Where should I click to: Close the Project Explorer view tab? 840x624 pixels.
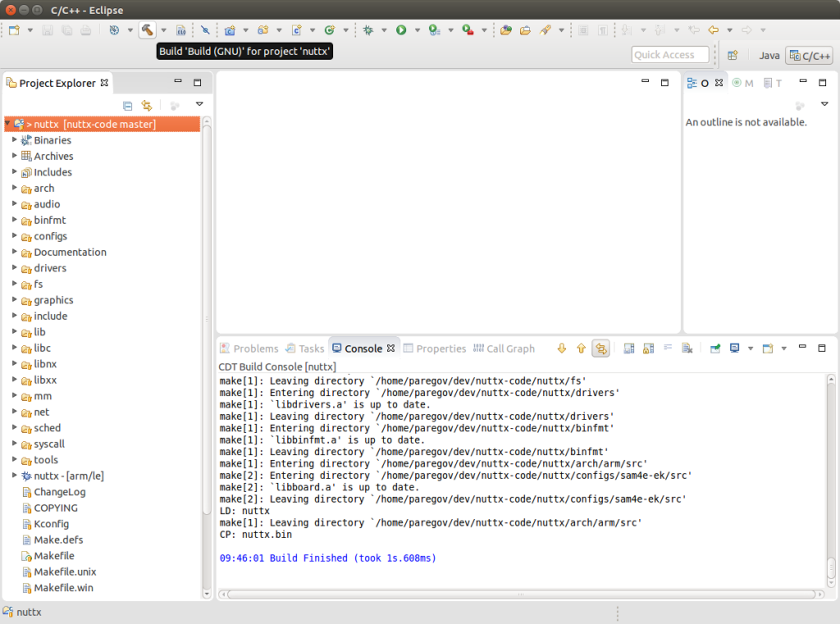coord(104,83)
